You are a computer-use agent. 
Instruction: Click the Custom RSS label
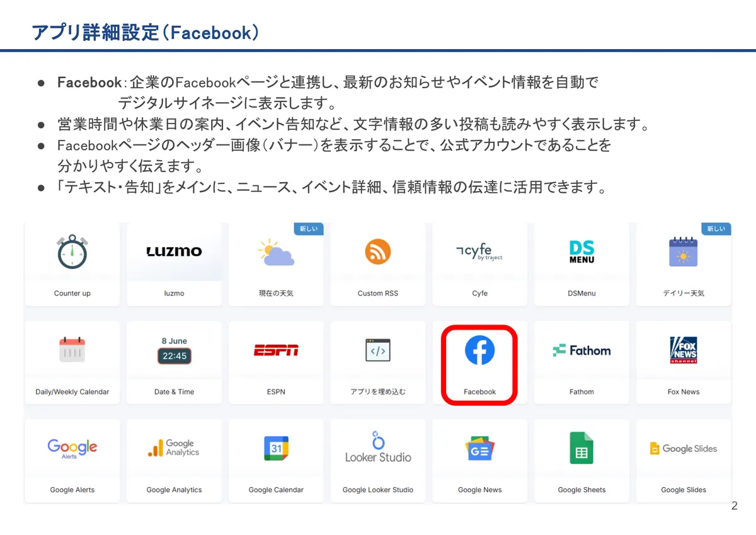tap(378, 293)
